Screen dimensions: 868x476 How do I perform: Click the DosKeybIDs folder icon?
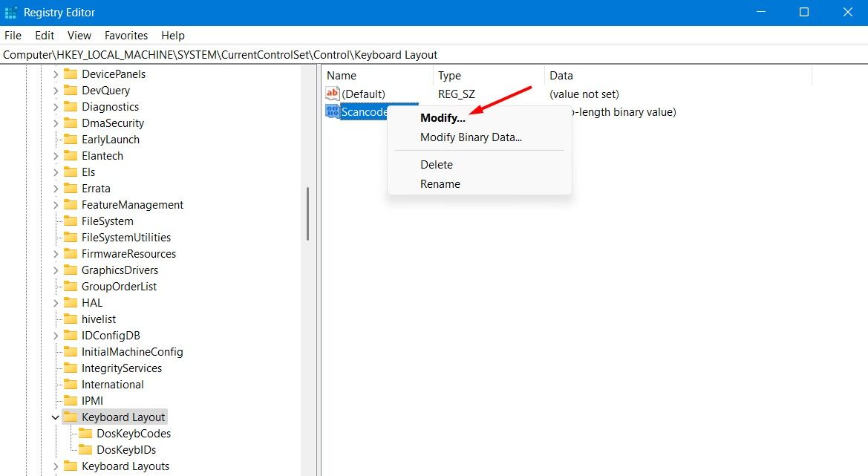(x=85, y=449)
